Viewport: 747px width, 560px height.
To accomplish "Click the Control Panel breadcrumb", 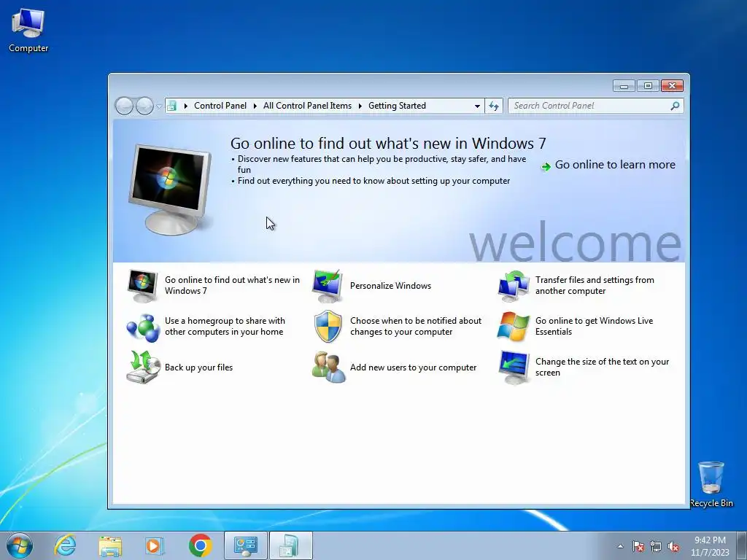I will coord(220,106).
